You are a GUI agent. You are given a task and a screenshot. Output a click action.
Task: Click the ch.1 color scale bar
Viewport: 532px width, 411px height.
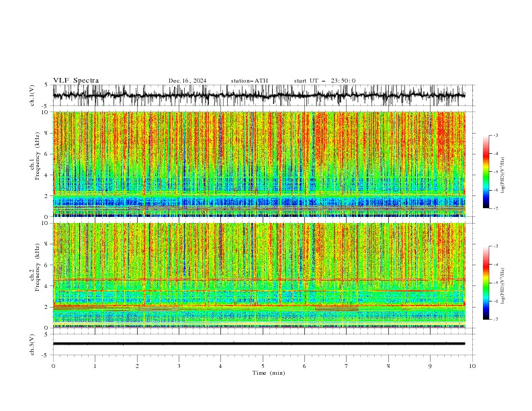[486, 172]
